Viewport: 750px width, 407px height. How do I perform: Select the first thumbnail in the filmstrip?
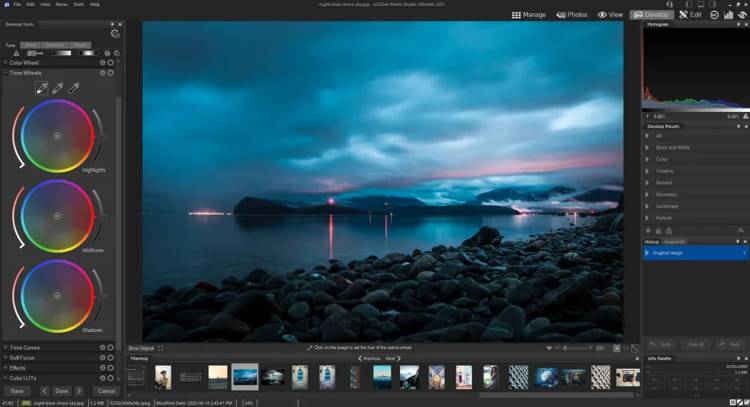click(x=136, y=376)
